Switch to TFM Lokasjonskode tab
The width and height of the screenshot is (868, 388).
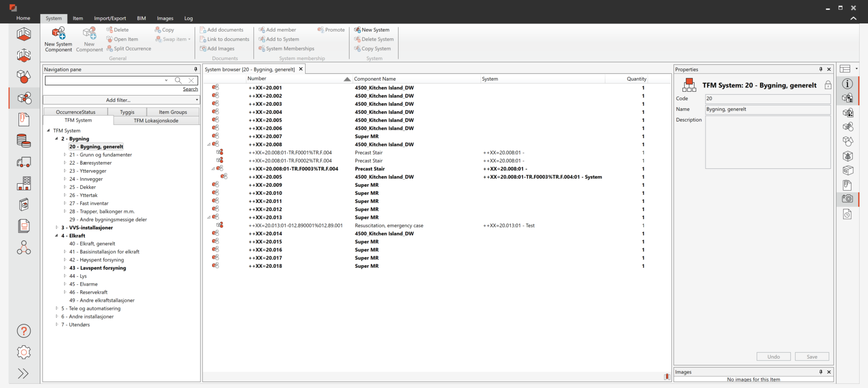click(156, 120)
